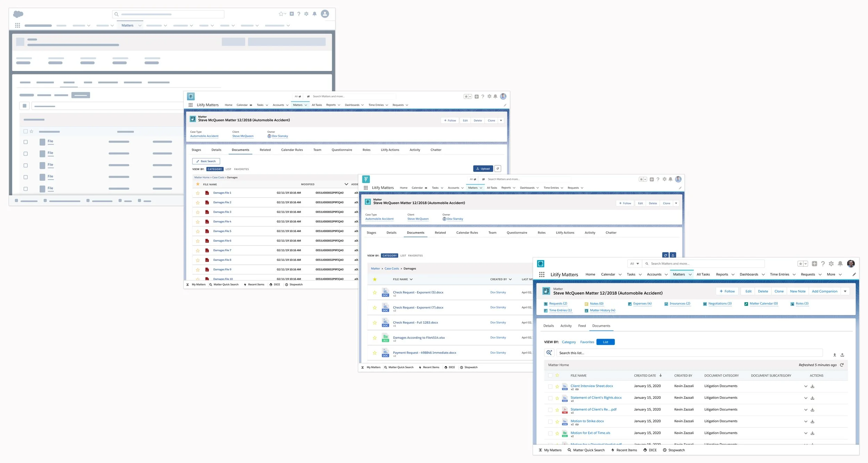The width and height of the screenshot is (868, 463).
Task: Click refresh icon next to Upload button
Action: click(498, 168)
